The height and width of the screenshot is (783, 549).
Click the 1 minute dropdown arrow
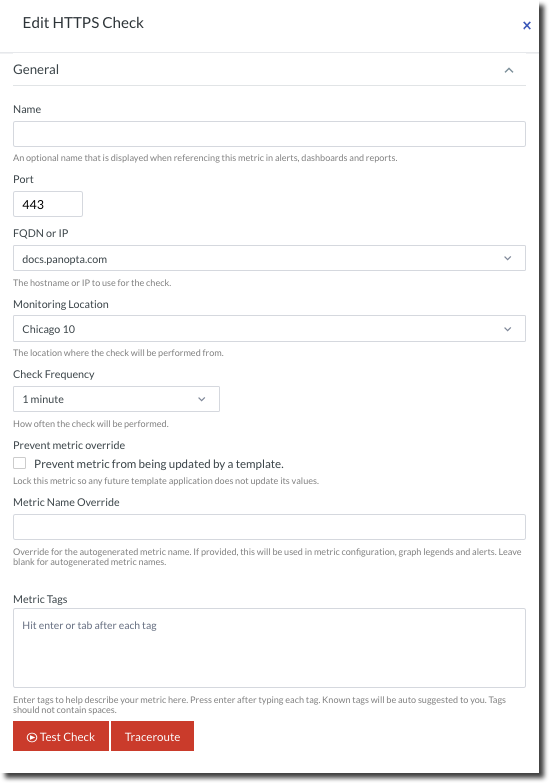(202, 399)
